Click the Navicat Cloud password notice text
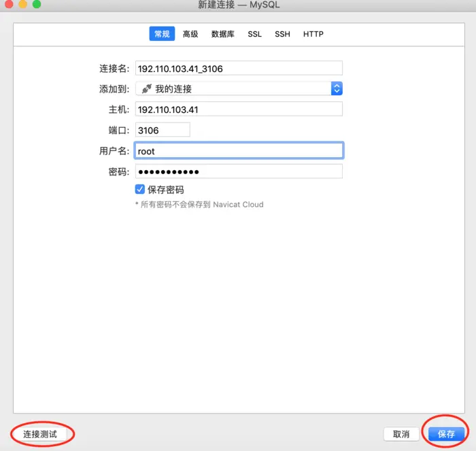The width and height of the screenshot is (476, 451). (x=199, y=204)
